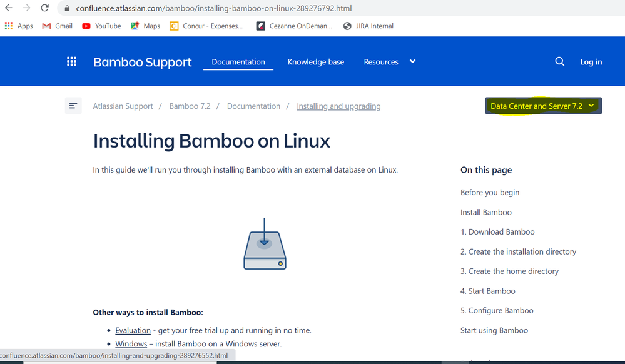The image size is (625, 364).
Task: Open Gmail from the bookmarks bar icon
Action: (47, 26)
